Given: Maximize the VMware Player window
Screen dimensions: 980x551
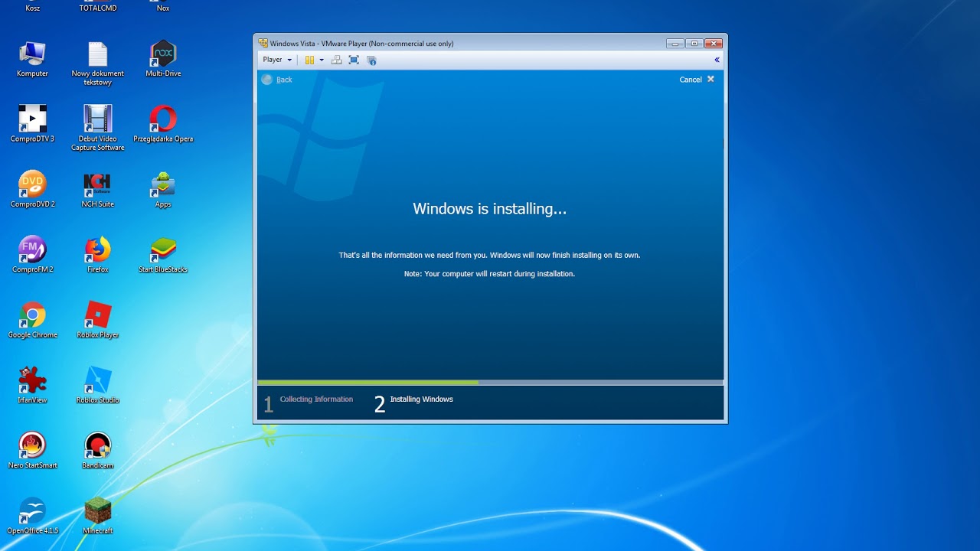Looking at the screenshot, I should coord(694,44).
